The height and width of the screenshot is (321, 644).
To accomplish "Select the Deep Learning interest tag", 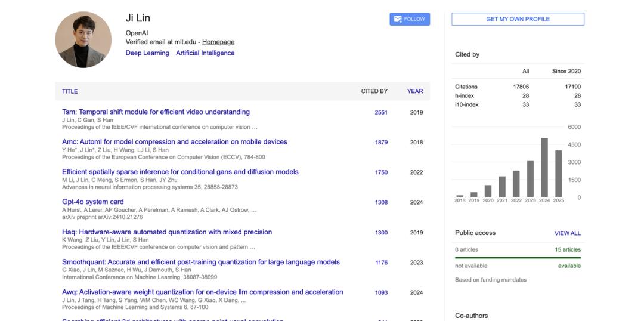I will tap(147, 53).
